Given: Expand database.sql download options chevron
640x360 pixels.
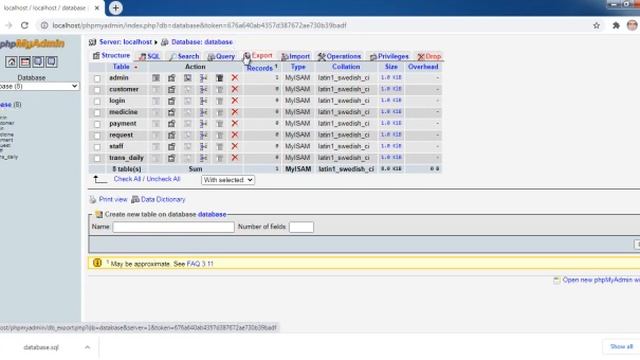Looking at the screenshot, I should pyautogui.click(x=87, y=347).
